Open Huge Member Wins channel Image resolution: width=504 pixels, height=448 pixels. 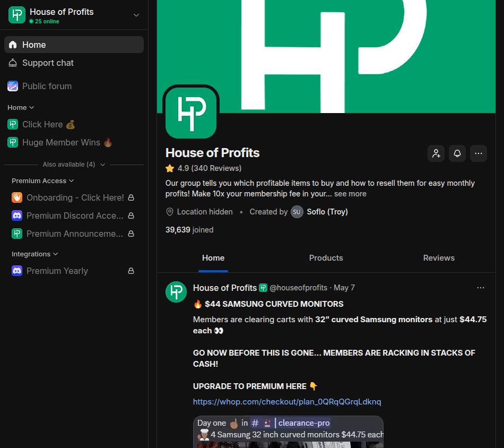coord(74,142)
